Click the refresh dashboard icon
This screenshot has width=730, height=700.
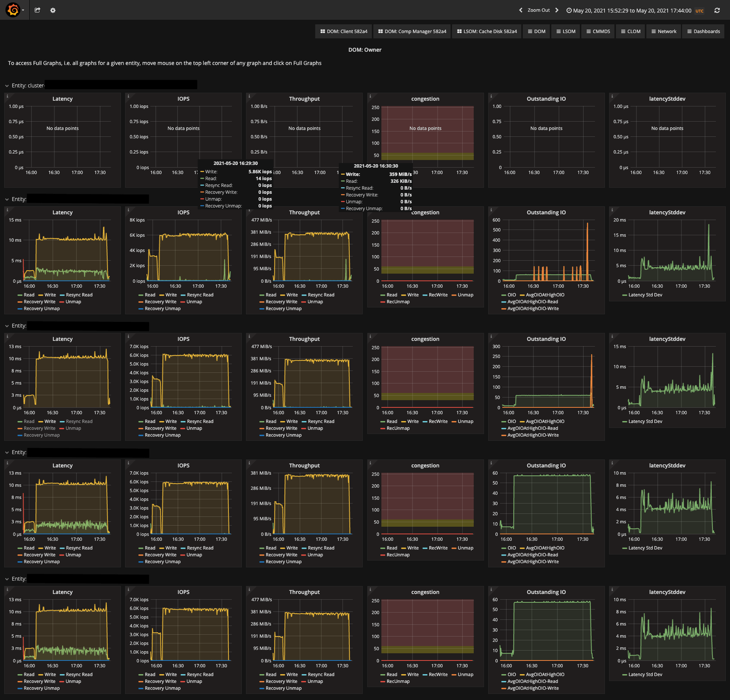[x=717, y=10]
